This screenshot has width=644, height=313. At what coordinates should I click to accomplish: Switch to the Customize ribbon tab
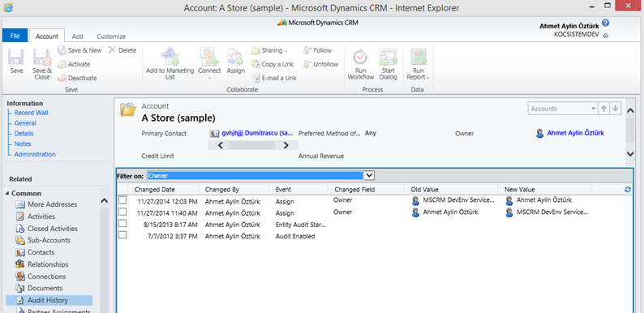click(x=111, y=36)
